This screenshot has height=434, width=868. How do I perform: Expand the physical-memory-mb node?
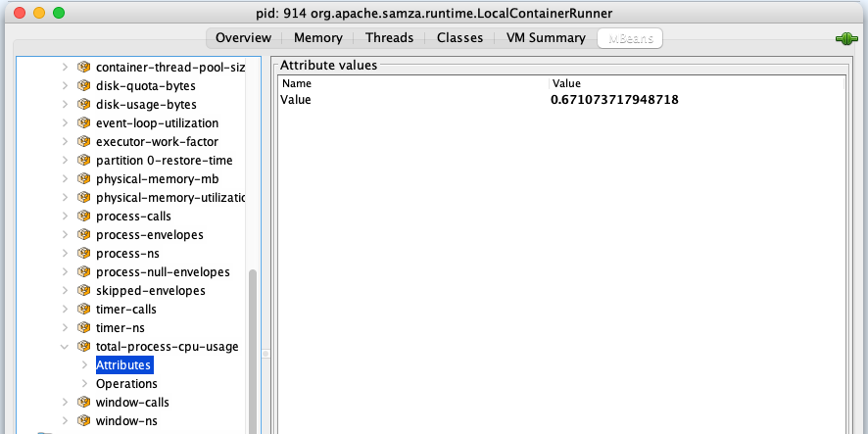pyautogui.click(x=65, y=179)
